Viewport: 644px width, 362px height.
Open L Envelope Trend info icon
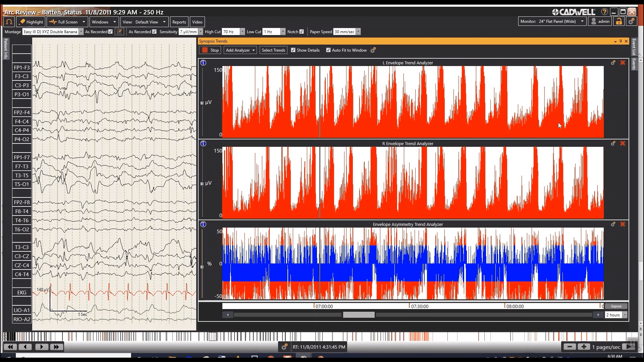tap(203, 63)
